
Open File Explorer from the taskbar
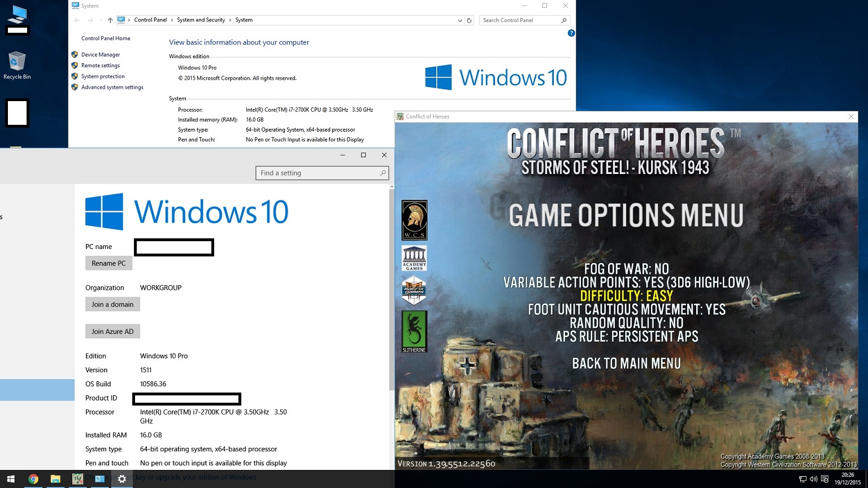coord(55,479)
